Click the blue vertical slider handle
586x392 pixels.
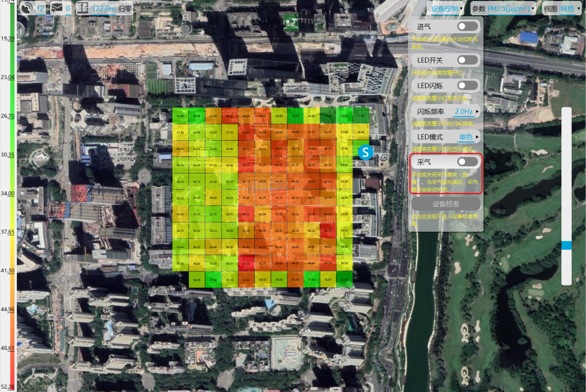566,245
